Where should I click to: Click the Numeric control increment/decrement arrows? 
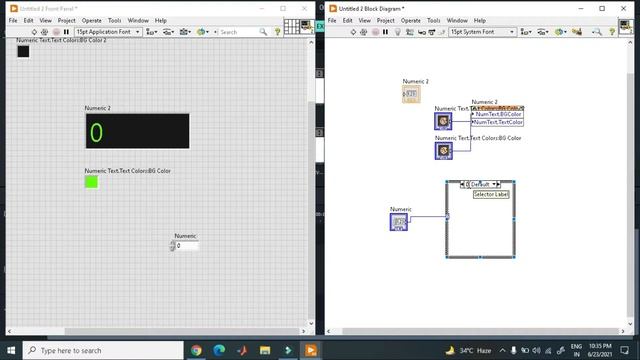[172, 246]
